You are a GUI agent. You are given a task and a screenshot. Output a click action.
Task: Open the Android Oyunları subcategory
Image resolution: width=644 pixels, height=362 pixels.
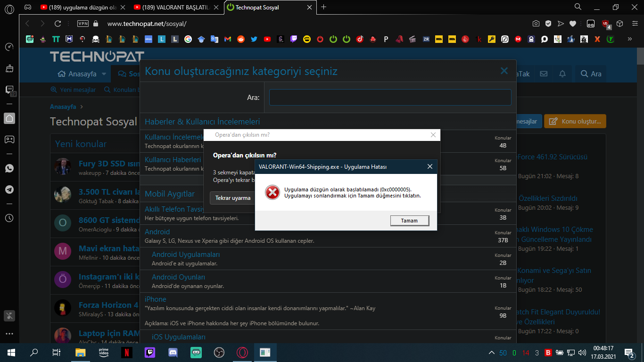tap(178, 277)
